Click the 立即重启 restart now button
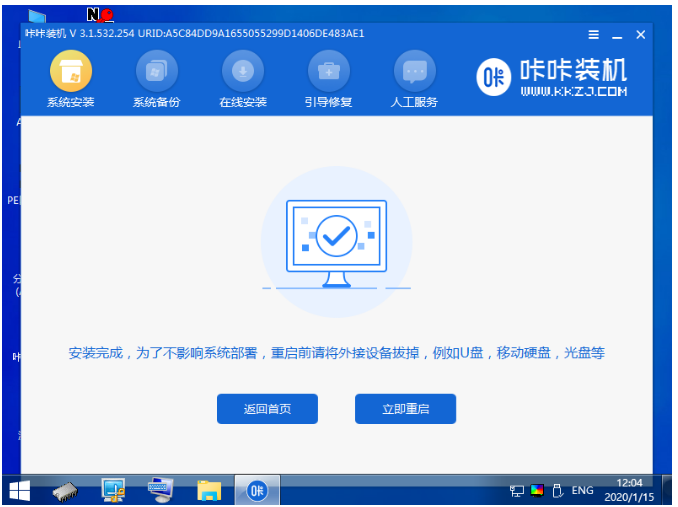This screenshot has width=678, height=507. 405,409
